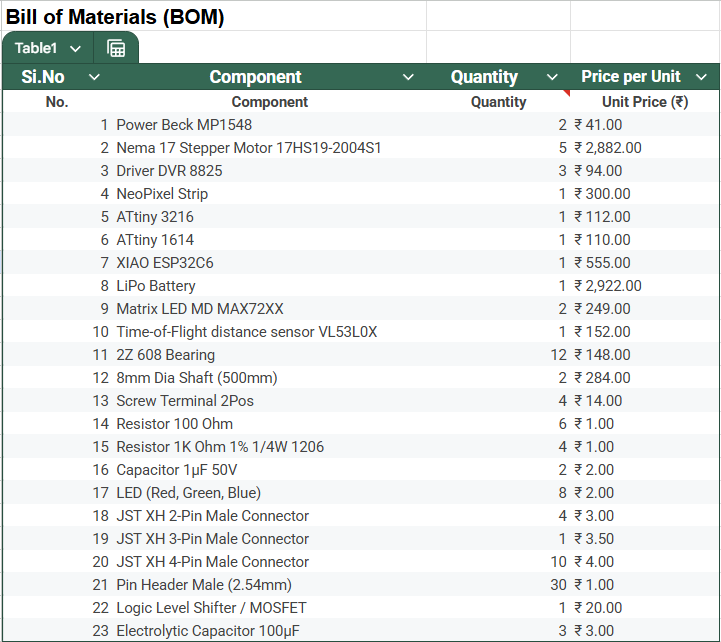The image size is (721, 642).
Task: Select the 2Z 608 Bearing cell
Action: (269, 355)
